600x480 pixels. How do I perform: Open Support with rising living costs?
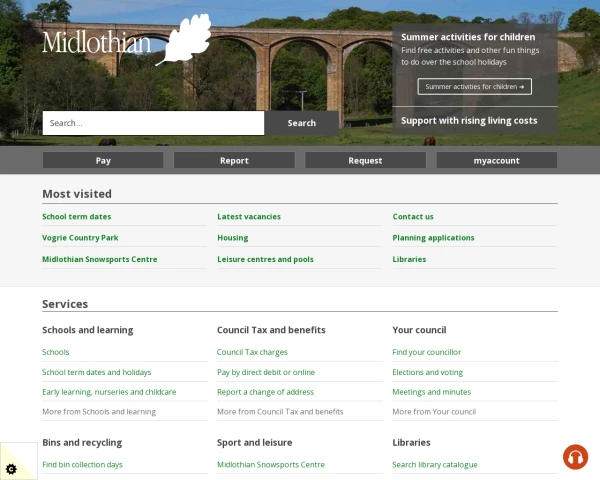click(x=469, y=121)
